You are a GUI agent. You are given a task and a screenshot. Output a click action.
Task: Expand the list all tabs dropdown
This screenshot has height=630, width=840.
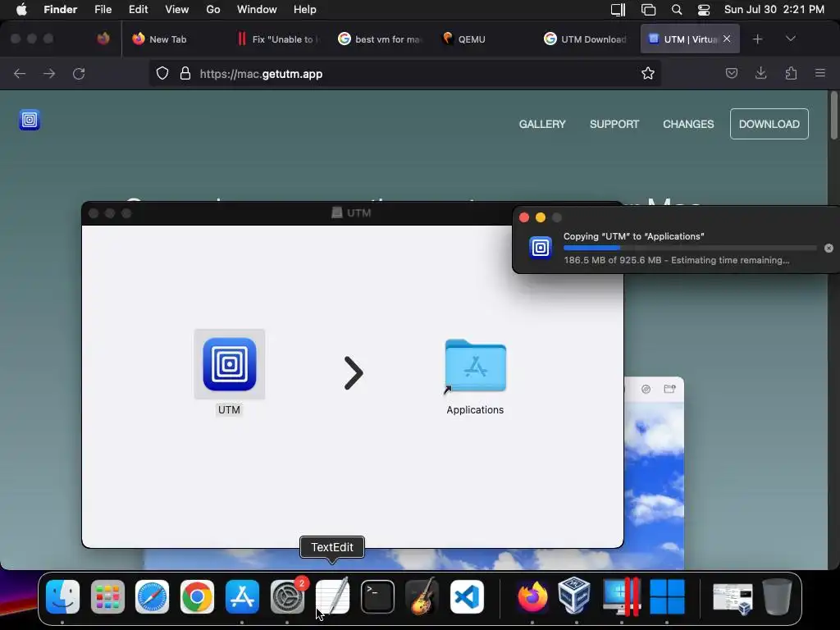pos(790,39)
